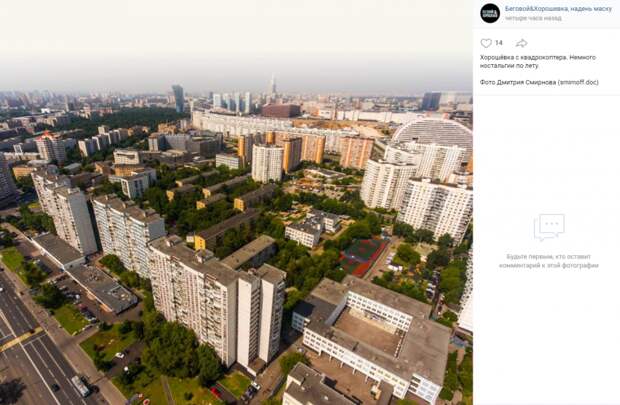Image resolution: width=620 pixels, height=405 pixels.
Task: Share the photo using the arrow icon
Action: click(522, 43)
